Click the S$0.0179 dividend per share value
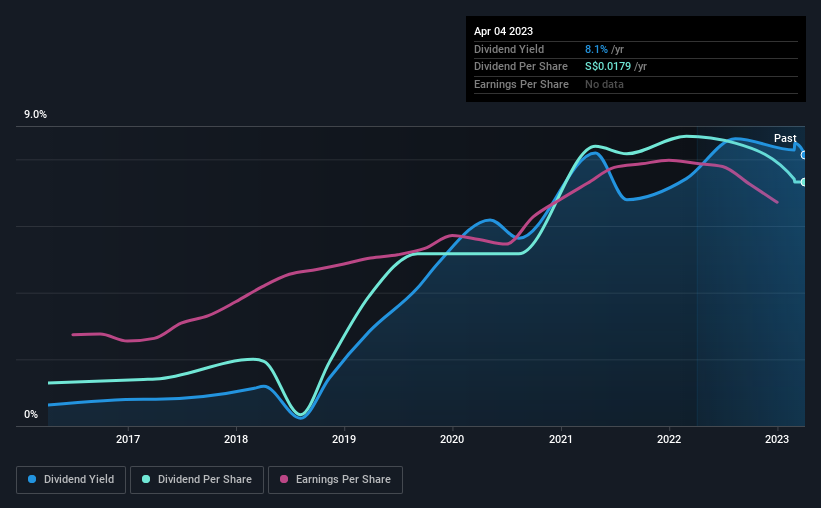The width and height of the screenshot is (821, 508). click(608, 67)
